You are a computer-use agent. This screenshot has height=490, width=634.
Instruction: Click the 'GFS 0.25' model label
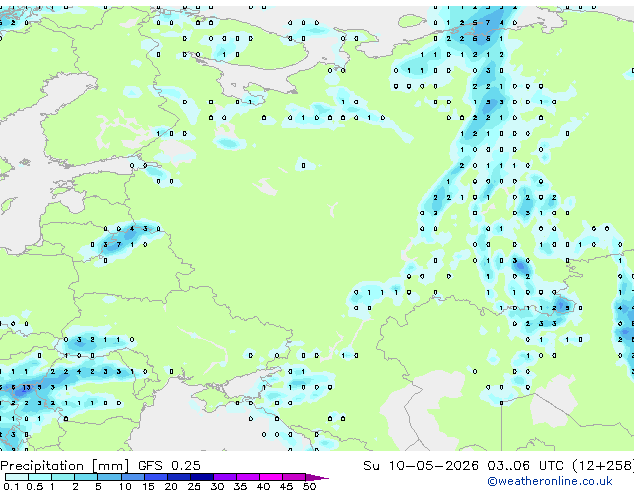(169, 466)
